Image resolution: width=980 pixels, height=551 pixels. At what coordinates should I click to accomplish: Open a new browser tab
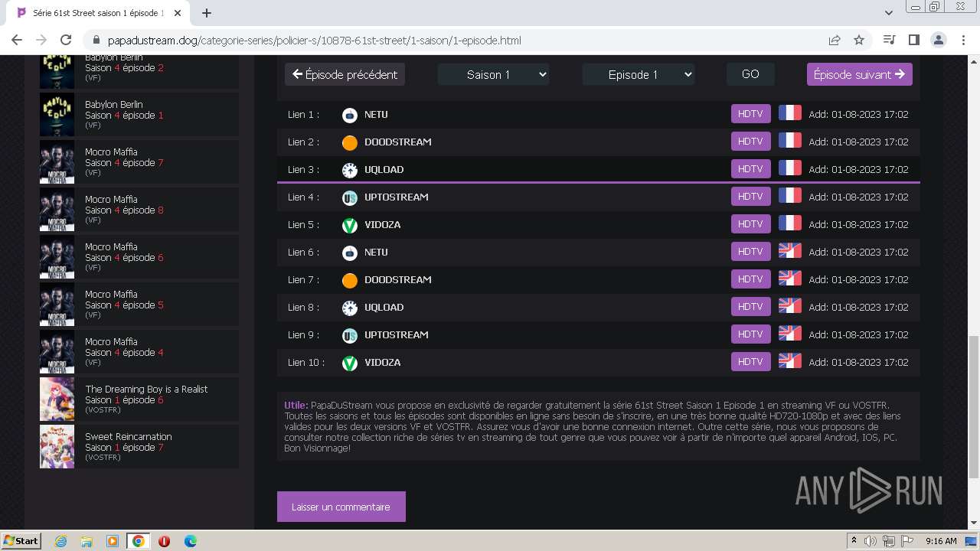(207, 13)
